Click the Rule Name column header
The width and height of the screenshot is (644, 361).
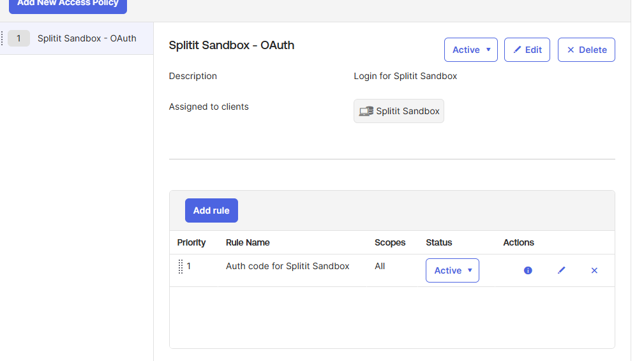(248, 242)
